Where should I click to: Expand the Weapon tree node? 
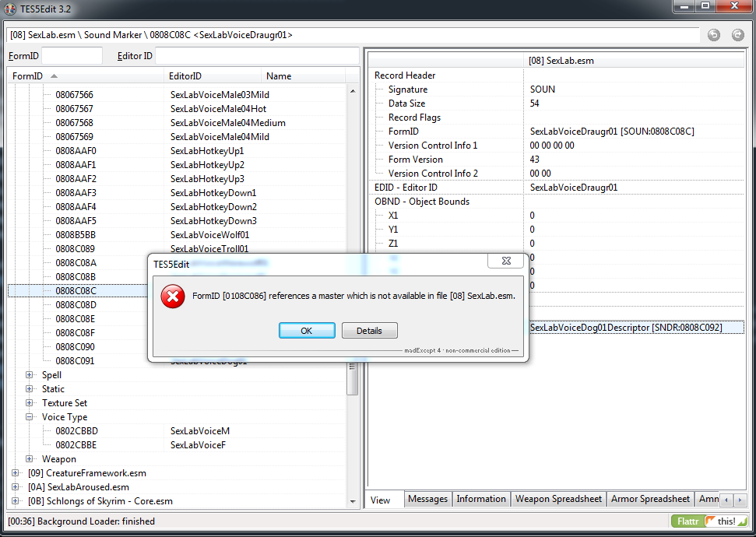coord(30,458)
